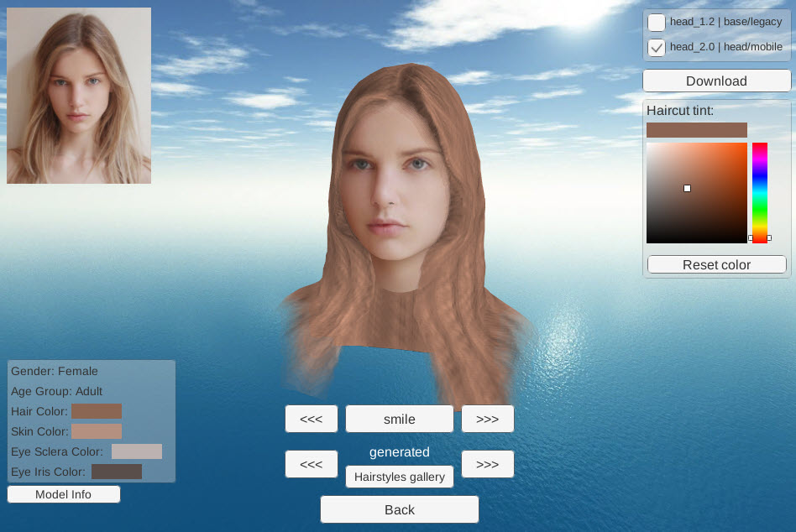796x532 pixels.
Task: Switch to next haircut using right arrows
Action: pyautogui.click(x=487, y=464)
